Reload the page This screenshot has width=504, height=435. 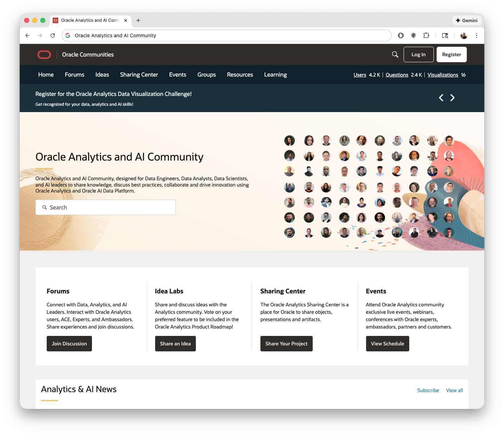pos(53,35)
